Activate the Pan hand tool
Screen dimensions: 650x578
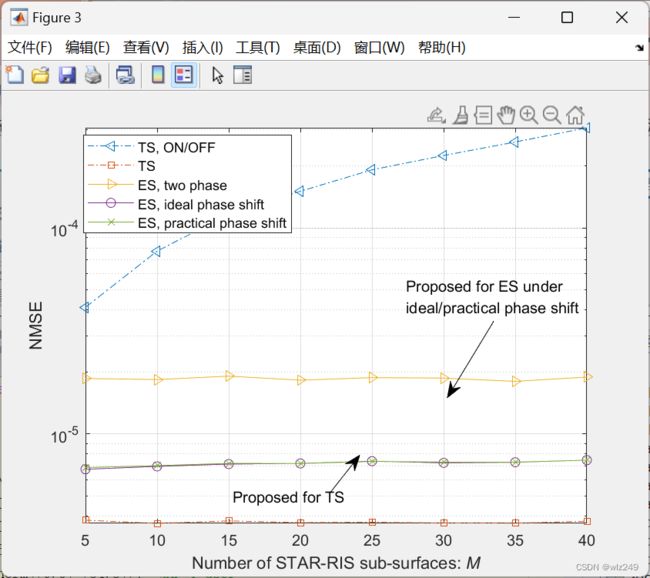coord(506,115)
